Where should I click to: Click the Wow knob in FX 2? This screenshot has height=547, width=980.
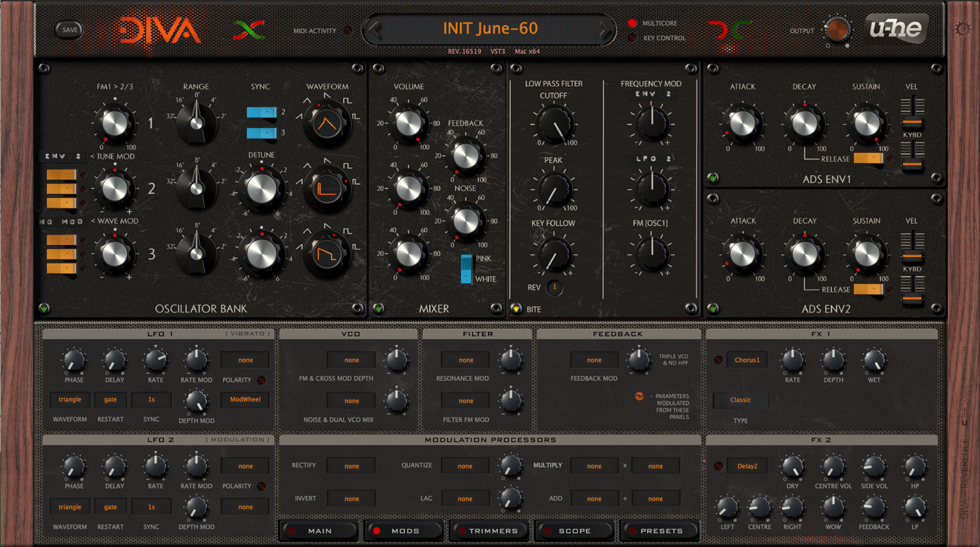click(x=834, y=506)
